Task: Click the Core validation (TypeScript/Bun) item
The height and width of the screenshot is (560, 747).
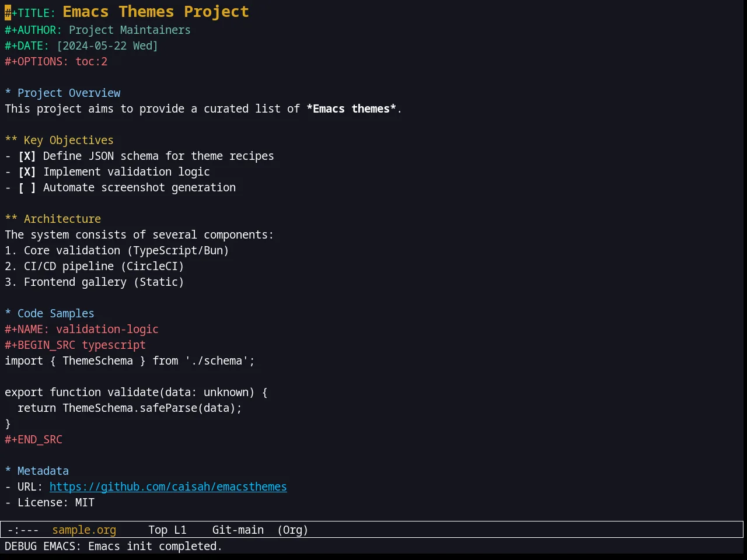Action: 117,251
